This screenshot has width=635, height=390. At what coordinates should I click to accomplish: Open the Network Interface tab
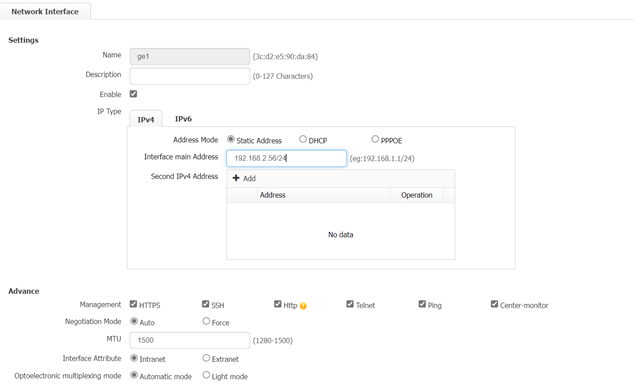pos(45,12)
